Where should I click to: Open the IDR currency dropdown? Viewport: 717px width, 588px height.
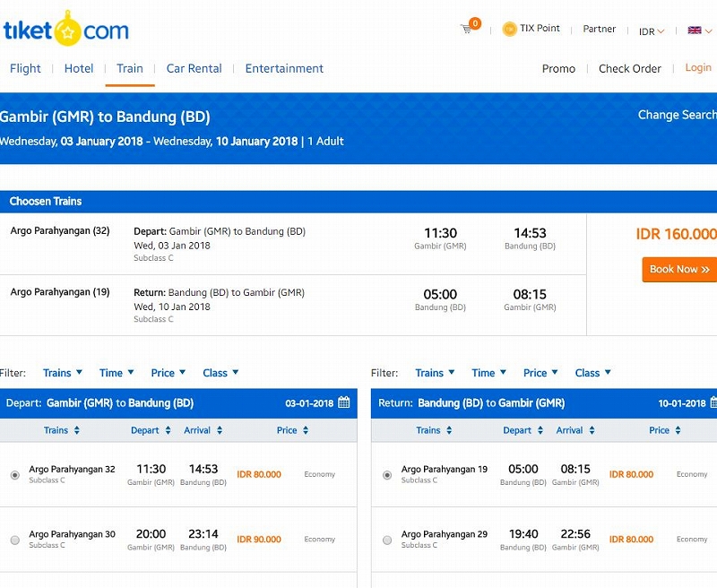click(x=652, y=31)
